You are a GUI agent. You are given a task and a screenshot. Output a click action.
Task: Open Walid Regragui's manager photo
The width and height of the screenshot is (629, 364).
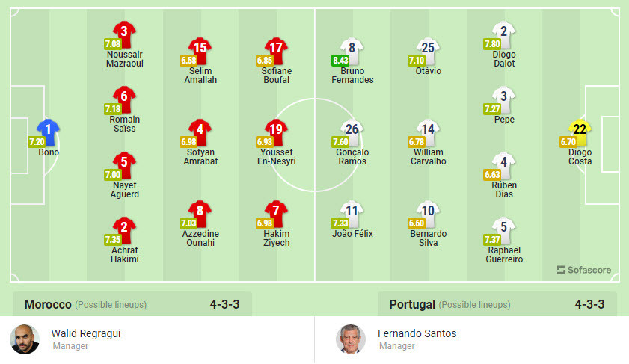(25, 339)
